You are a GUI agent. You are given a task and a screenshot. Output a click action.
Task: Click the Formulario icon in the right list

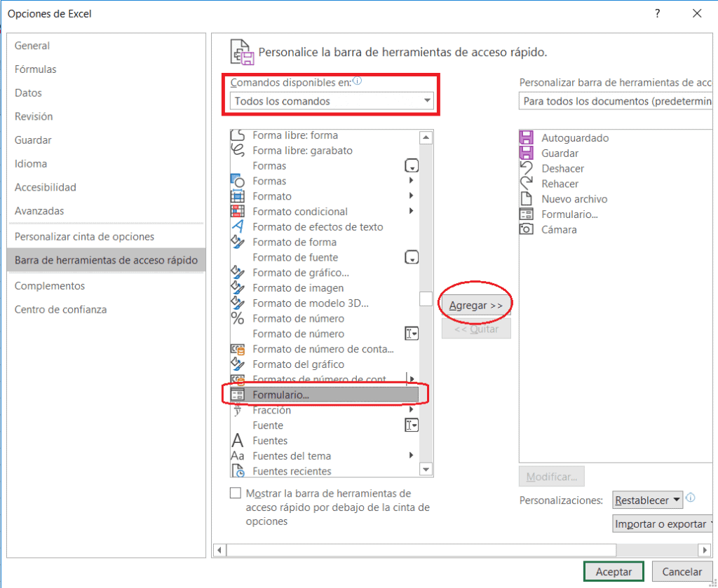coord(526,214)
